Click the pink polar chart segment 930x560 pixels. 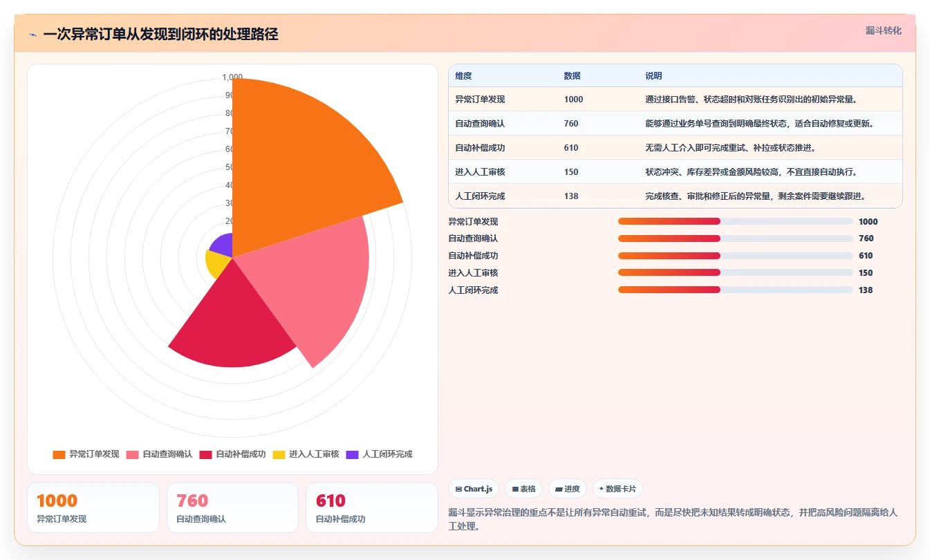coord(311,283)
